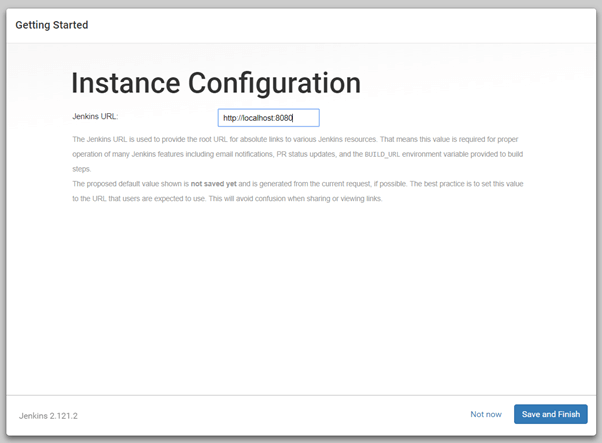Click the word Instance in the heading
The height and width of the screenshot is (443, 602).
click(x=124, y=83)
